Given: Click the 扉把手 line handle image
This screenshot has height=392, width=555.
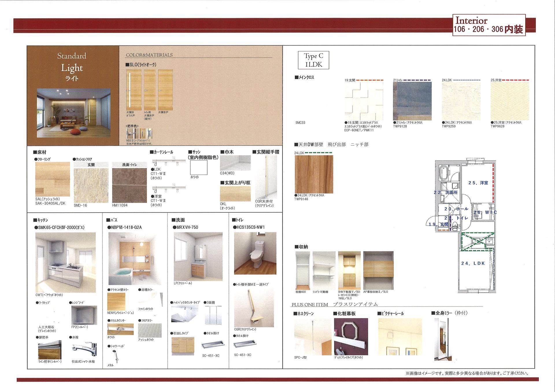Looking at the screenshot, I should pos(49,350).
